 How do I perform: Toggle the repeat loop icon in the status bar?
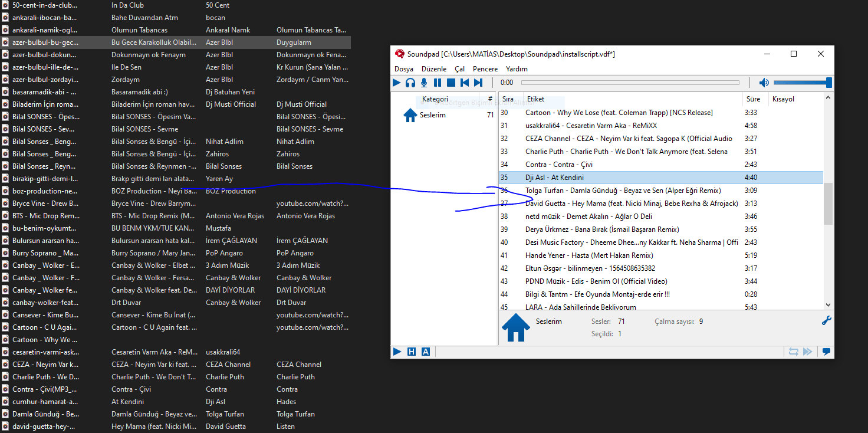pos(794,352)
